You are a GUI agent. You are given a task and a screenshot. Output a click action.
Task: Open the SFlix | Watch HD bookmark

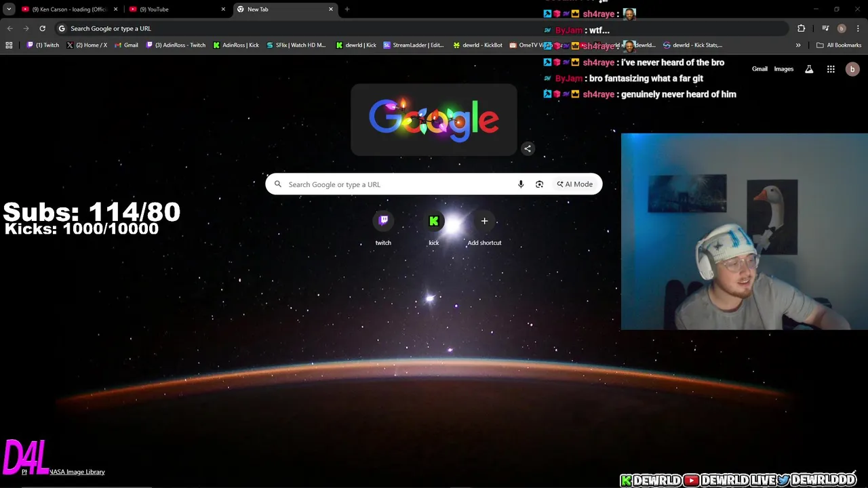coord(296,45)
